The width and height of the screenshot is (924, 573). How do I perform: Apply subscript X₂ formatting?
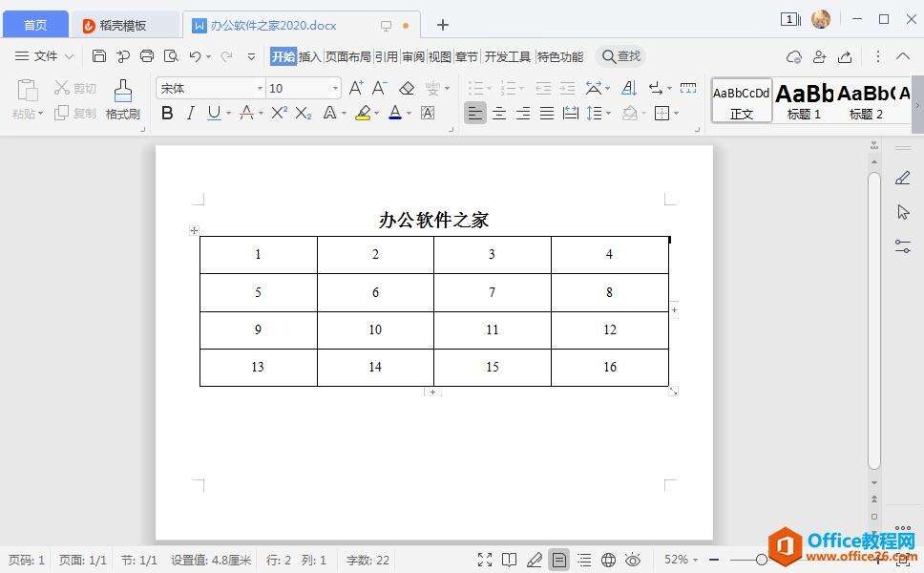[304, 113]
